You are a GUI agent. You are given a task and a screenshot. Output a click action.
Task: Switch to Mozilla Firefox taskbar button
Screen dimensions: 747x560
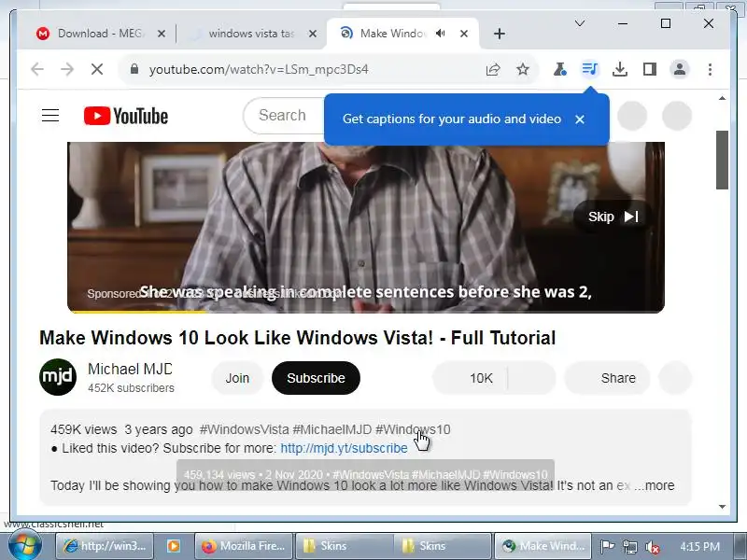(244, 546)
